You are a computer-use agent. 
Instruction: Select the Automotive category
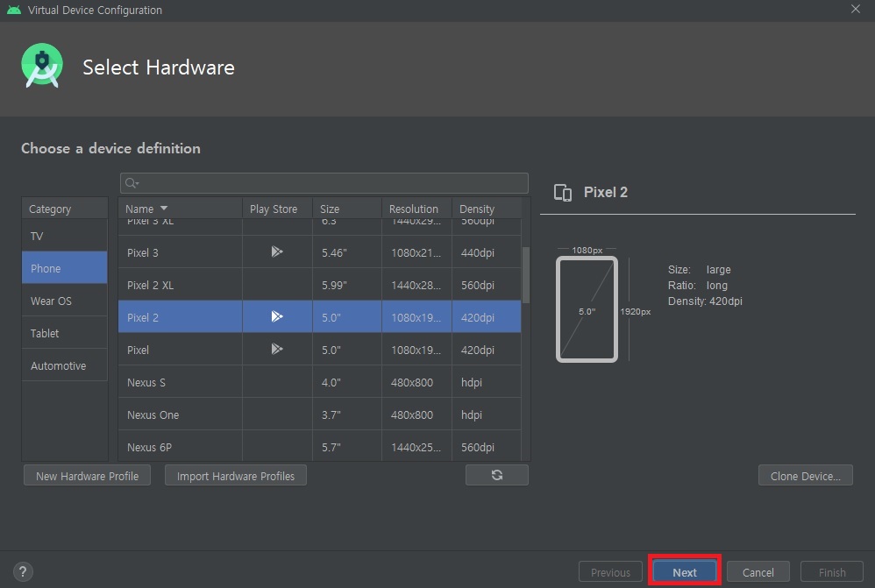[x=64, y=365]
